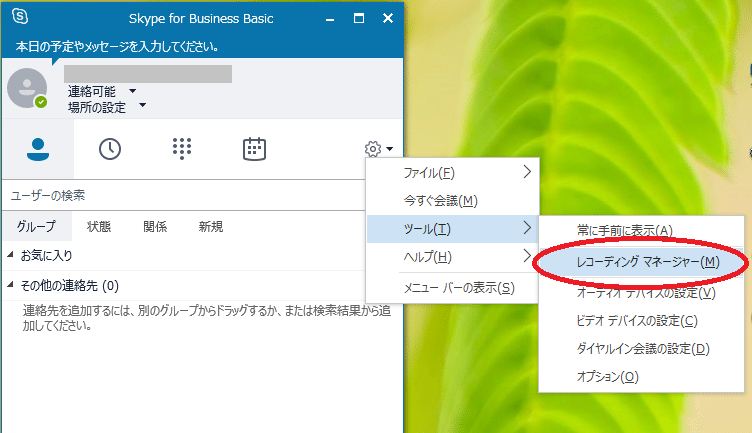Open レコーディング マネージャー(M)
Image resolution: width=752 pixels, height=433 pixels.
pos(642,262)
